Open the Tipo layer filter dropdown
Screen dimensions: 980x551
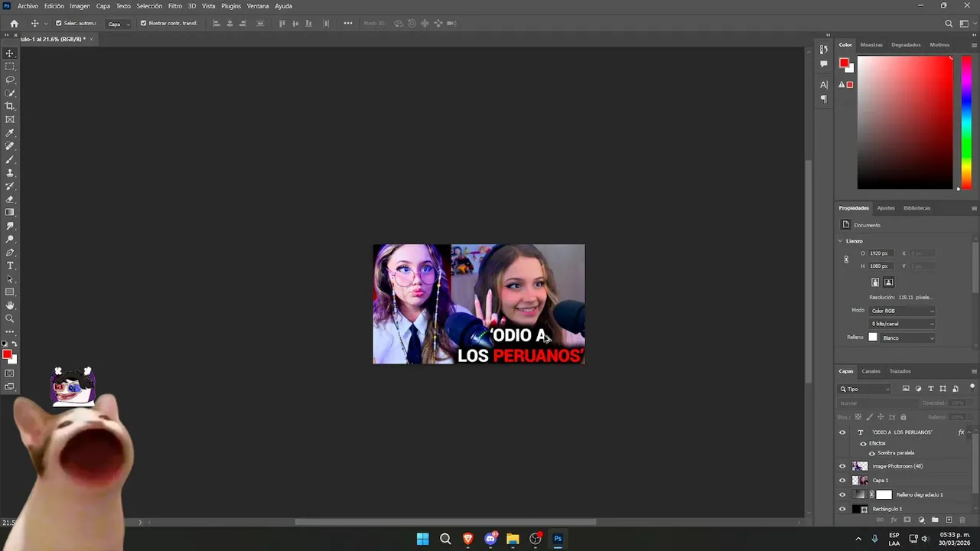865,389
